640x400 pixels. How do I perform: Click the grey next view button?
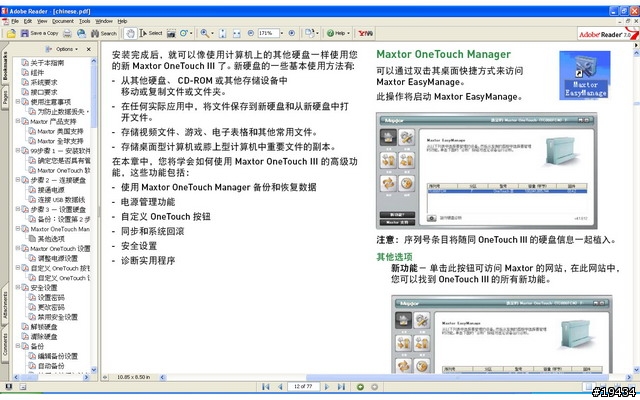tap(375, 387)
